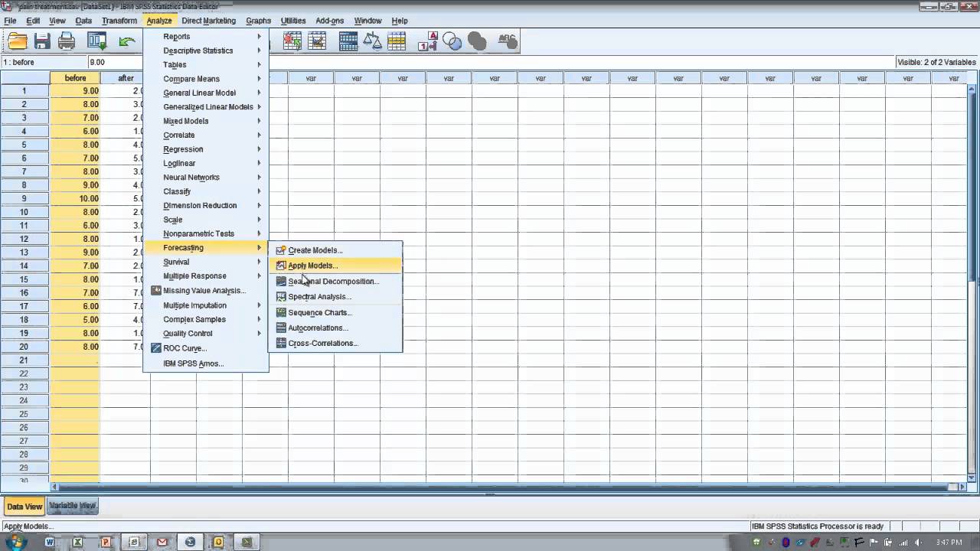980x551 pixels.
Task: Open Window menu
Action: click(x=367, y=21)
